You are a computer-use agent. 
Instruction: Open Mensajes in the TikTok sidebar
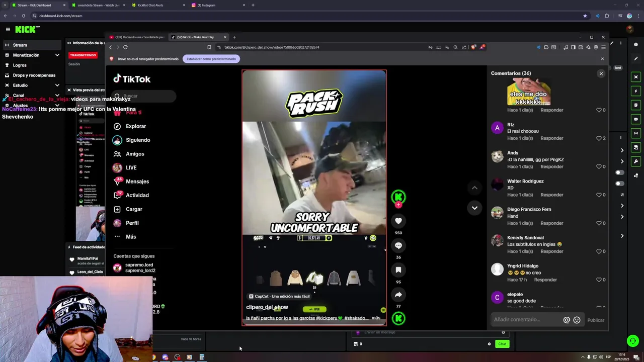tap(131, 182)
